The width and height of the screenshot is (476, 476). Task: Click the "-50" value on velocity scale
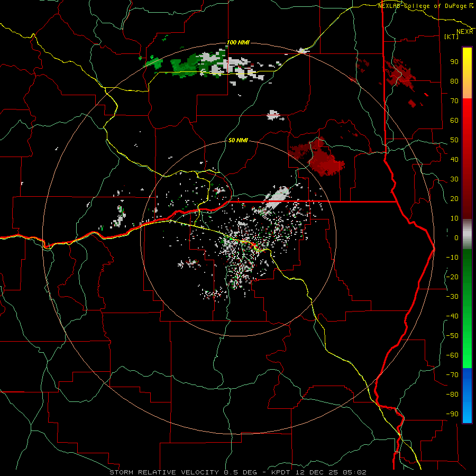point(452,336)
